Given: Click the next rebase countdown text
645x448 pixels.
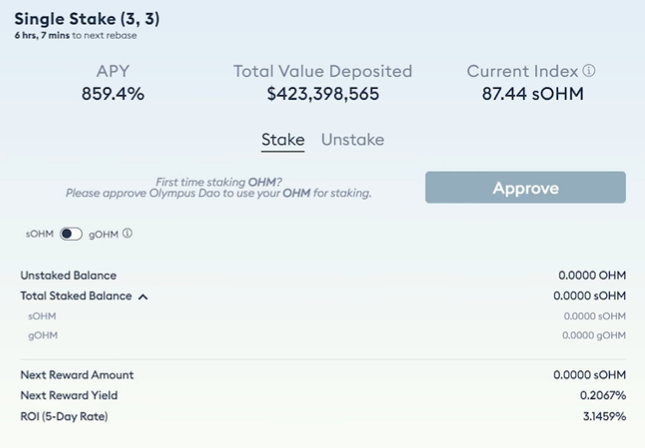Looking at the screenshot, I should 76,35.
